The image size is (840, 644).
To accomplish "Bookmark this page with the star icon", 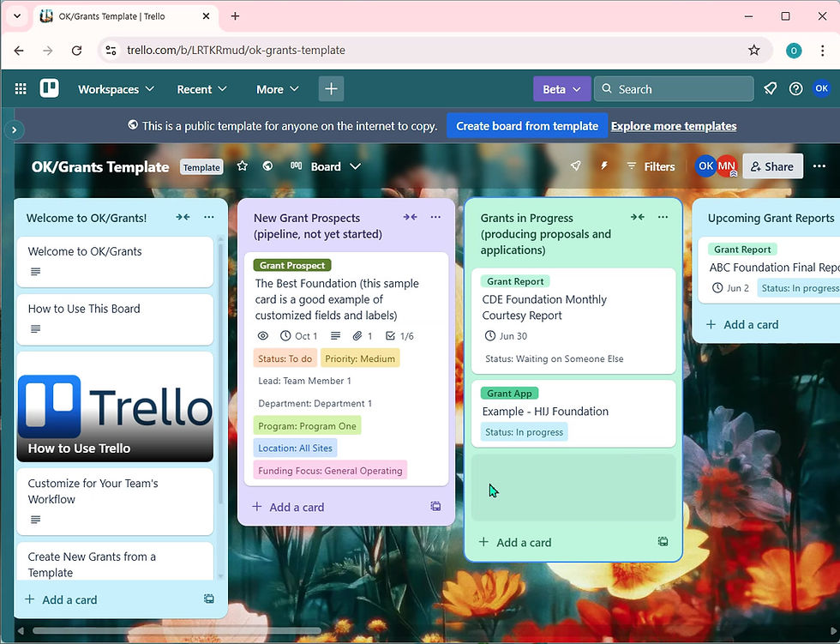I will (x=753, y=51).
